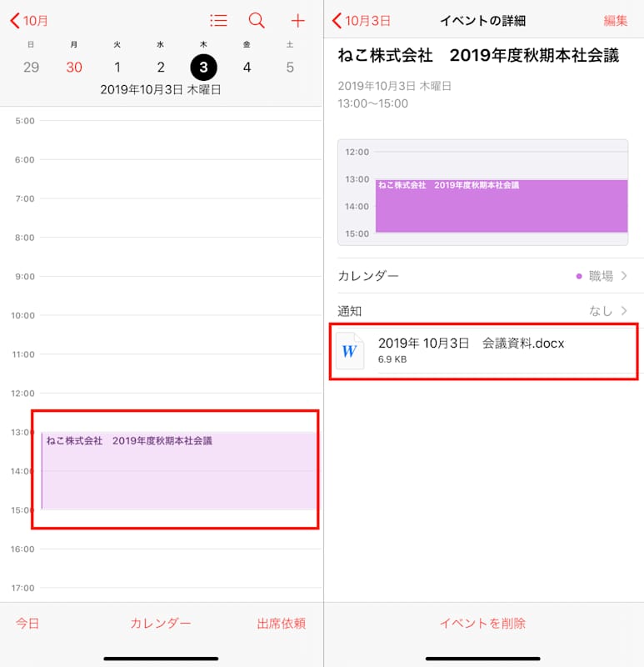This screenshot has height=667, width=644.
Task: Open the ねこ株式会社 event in day view
Action: point(178,470)
